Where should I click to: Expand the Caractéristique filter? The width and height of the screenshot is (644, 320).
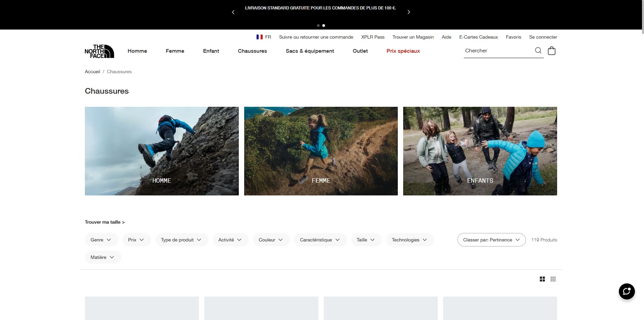coord(320,240)
